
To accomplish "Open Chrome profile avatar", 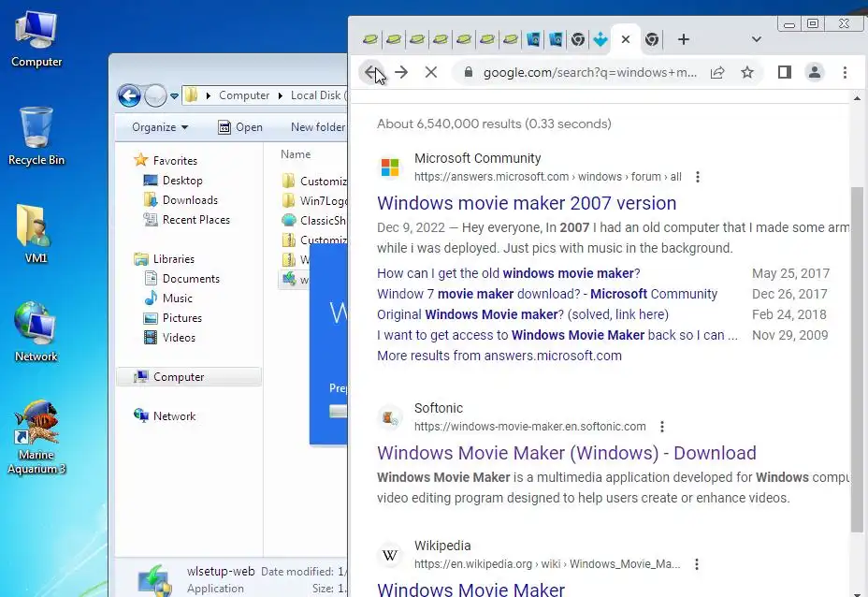I will [x=815, y=73].
